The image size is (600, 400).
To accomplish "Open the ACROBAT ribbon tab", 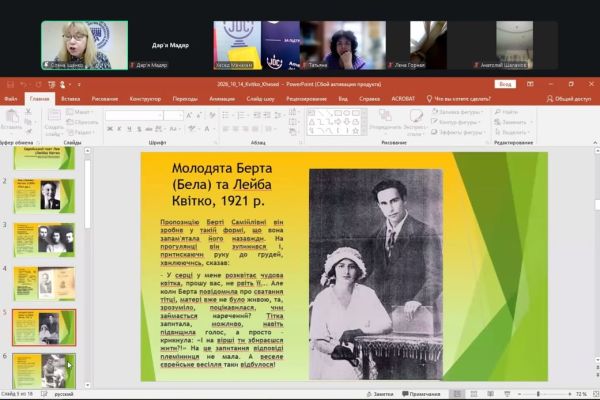I will tap(403, 99).
